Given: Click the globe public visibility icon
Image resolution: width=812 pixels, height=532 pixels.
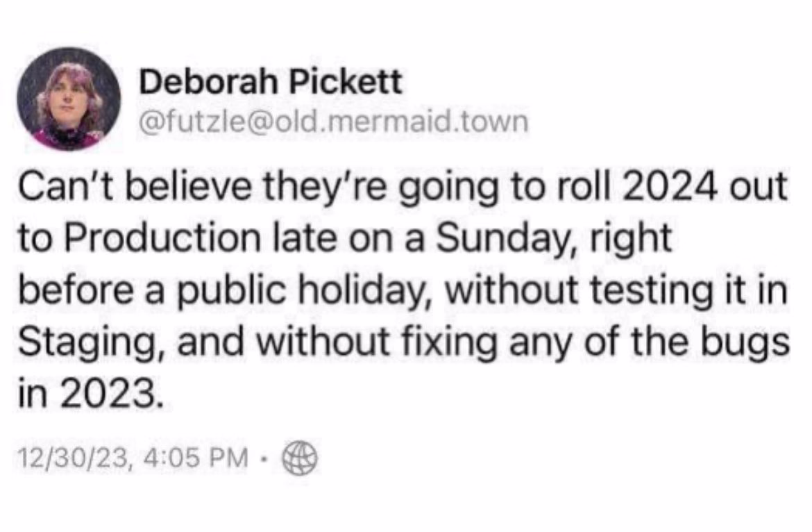Looking at the screenshot, I should (x=299, y=458).
